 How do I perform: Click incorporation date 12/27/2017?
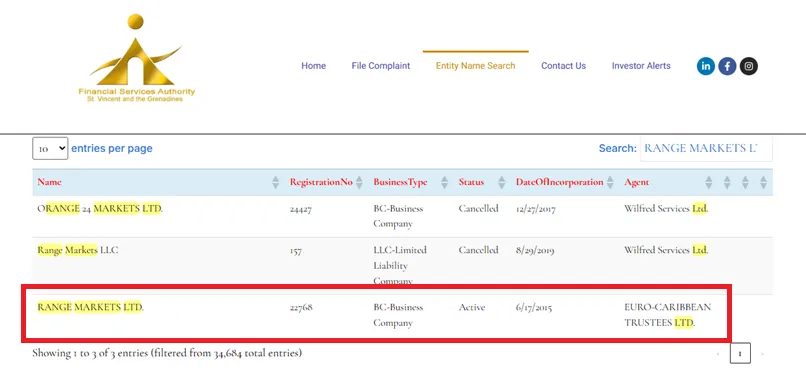pyautogui.click(x=536, y=209)
